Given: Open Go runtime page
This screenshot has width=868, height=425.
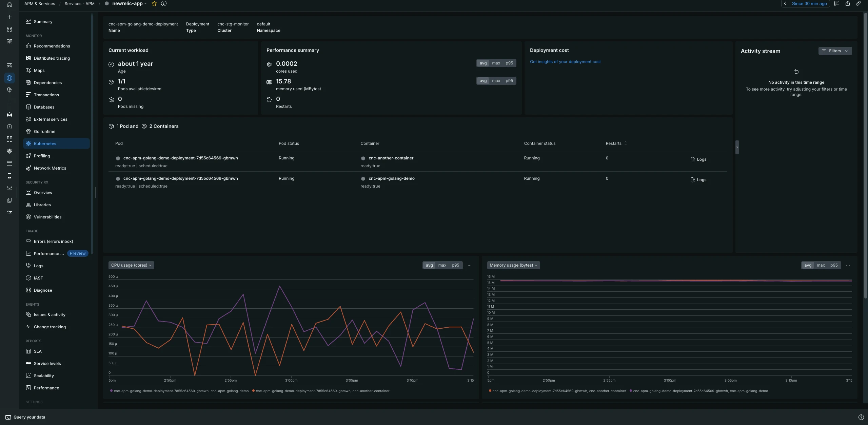Looking at the screenshot, I should pos(56,132).
